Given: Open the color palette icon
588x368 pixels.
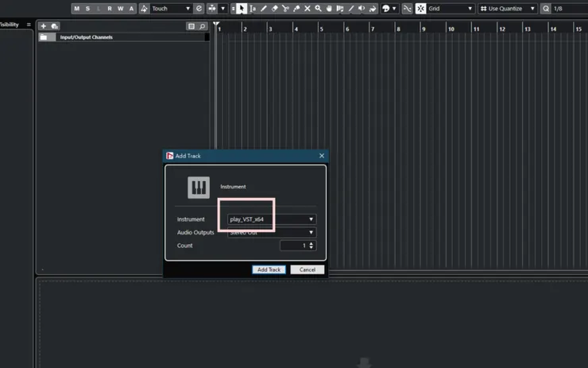Looking at the screenshot, I should [385, 8].
